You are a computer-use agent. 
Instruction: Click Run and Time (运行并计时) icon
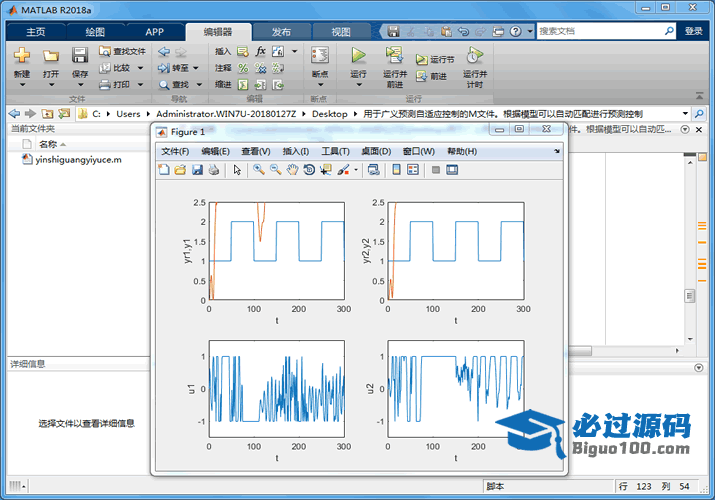475,56
